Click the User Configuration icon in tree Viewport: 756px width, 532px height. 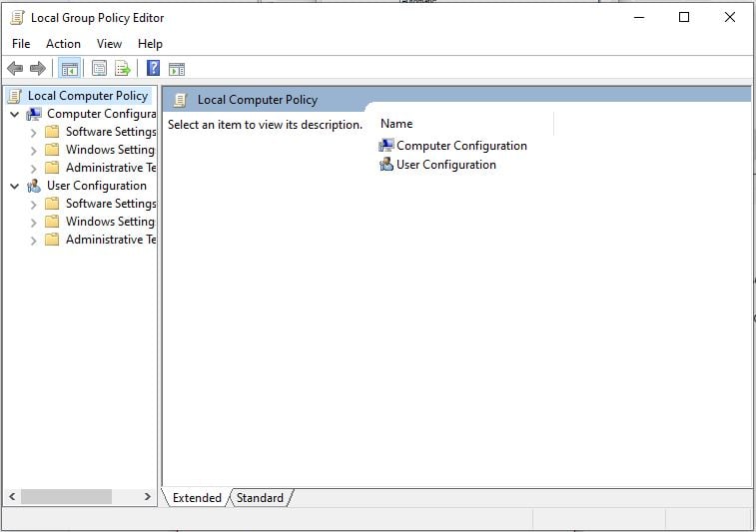pos(34,186)
